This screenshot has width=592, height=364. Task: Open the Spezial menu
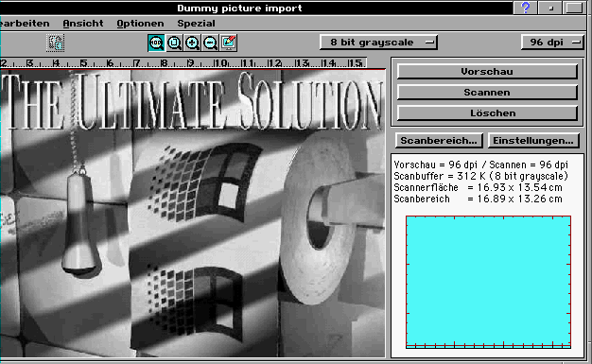(x=197, y=24)
